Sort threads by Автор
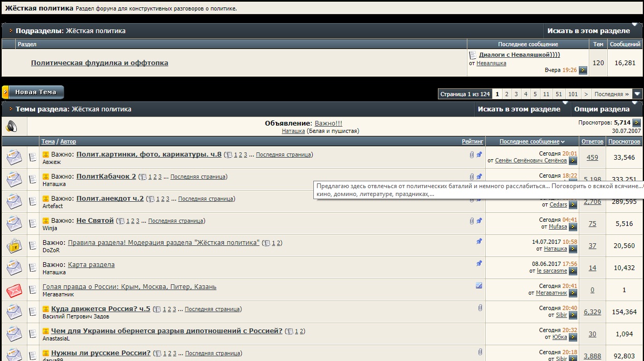This screenshot has height=361, width=644. coord(68,141)
